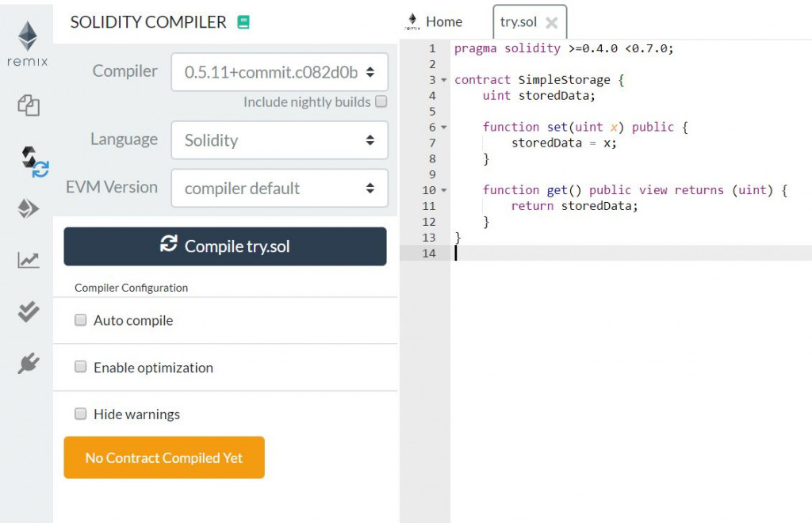
Task: Expand the EVM Version dropdown
Action: tap(279, 189)
